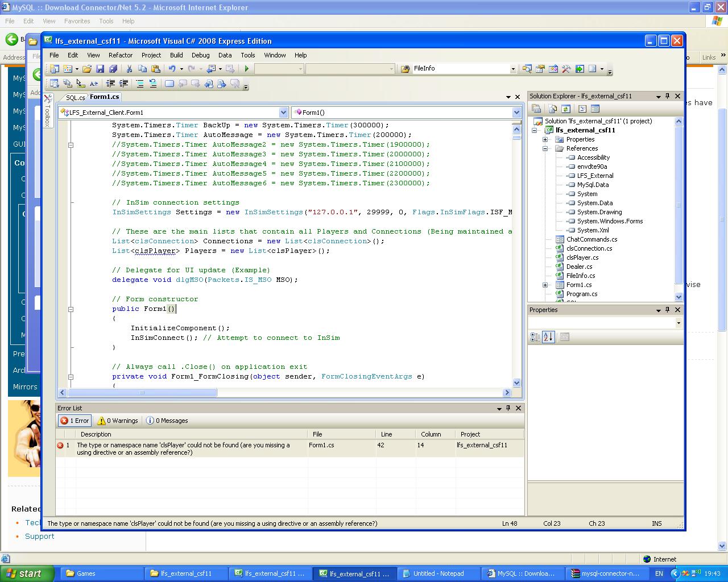728x582 pixels.
Task: Click Refresh icon in Solution Explorer toolbar
Action: point(566,109)
